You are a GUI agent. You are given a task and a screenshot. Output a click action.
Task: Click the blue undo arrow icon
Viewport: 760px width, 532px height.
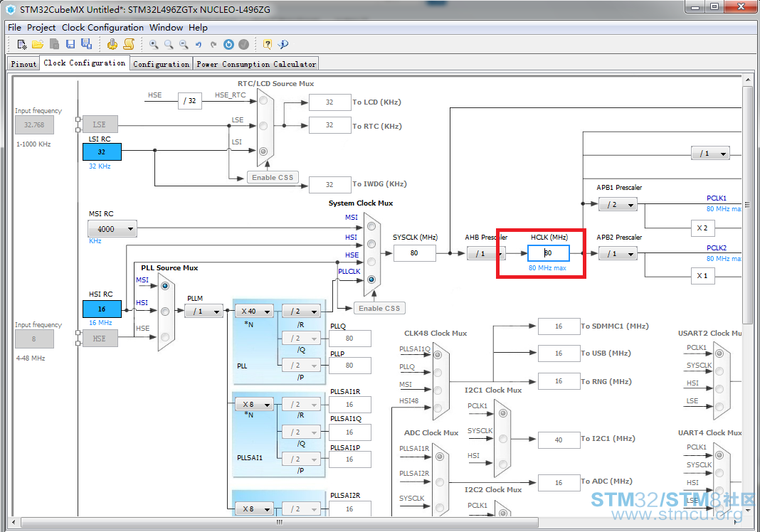pos(199,45)
